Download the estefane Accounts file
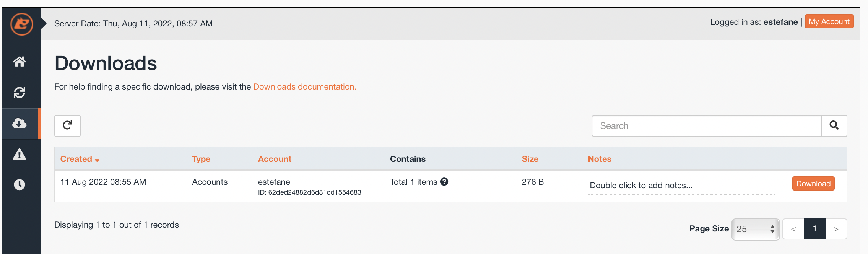 point(813,184)
